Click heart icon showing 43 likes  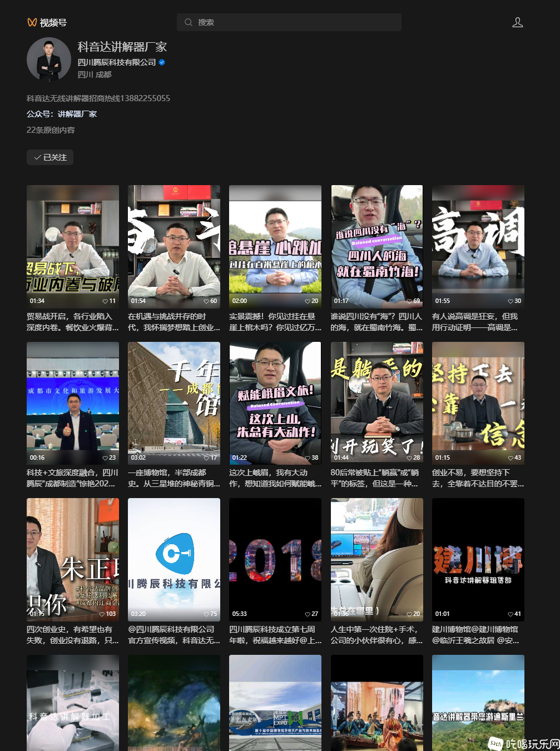pos(511,458)
